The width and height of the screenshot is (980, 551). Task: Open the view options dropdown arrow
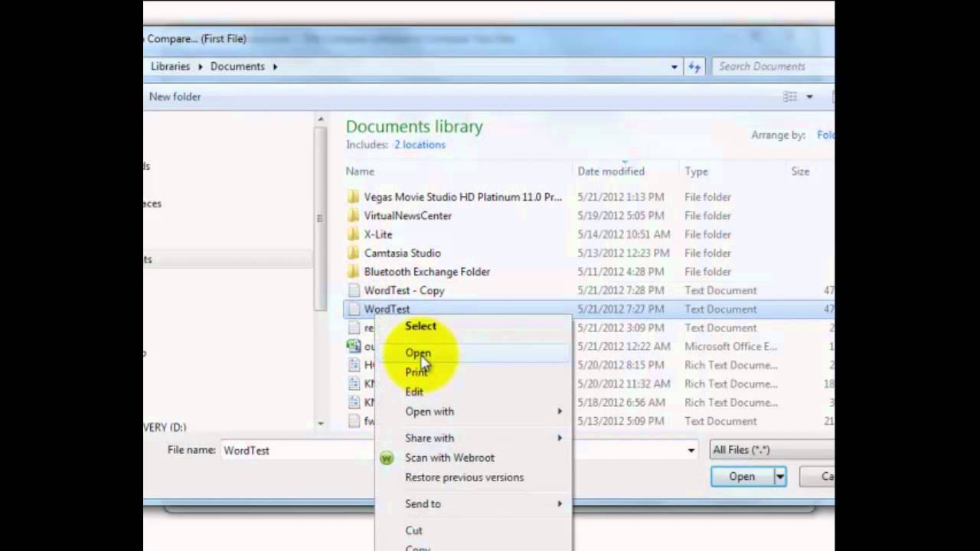click(x=809, y=97)
